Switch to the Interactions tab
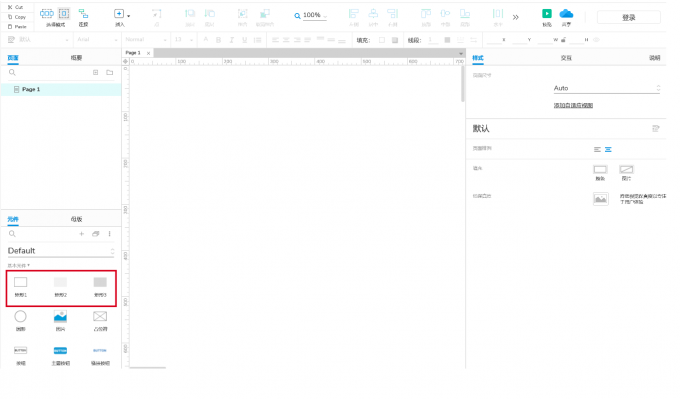The height and width of the screenshot is (399, 680). point(566,58)
